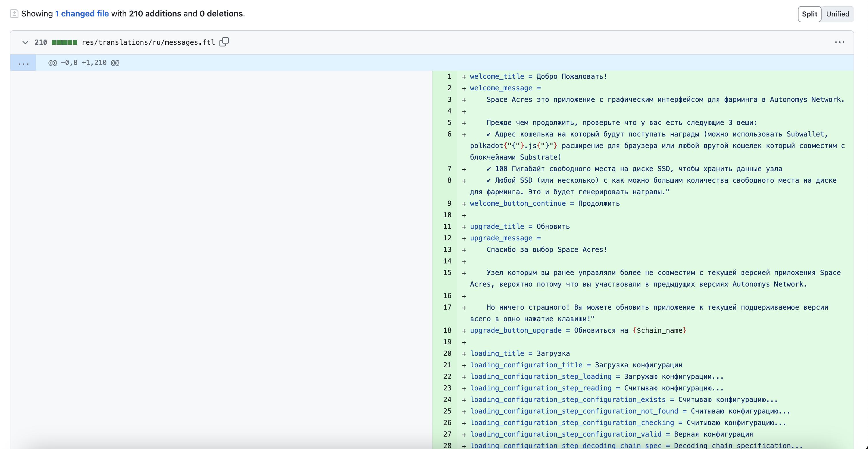
Task: Click the green diffstat blocks
Action: pyautogui.click(x=64, y=42)
